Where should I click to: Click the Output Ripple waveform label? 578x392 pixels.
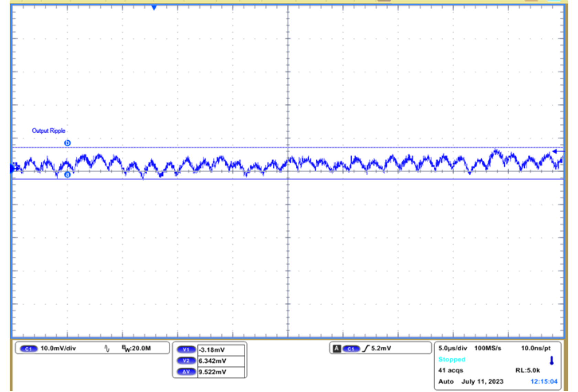[49, 131]
